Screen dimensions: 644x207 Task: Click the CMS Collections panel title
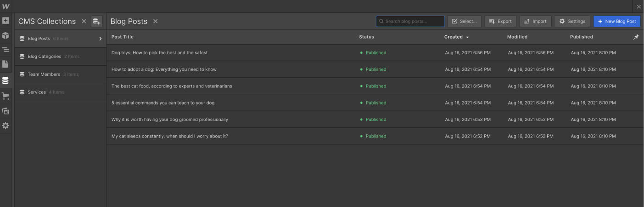[x=47, y=21]
